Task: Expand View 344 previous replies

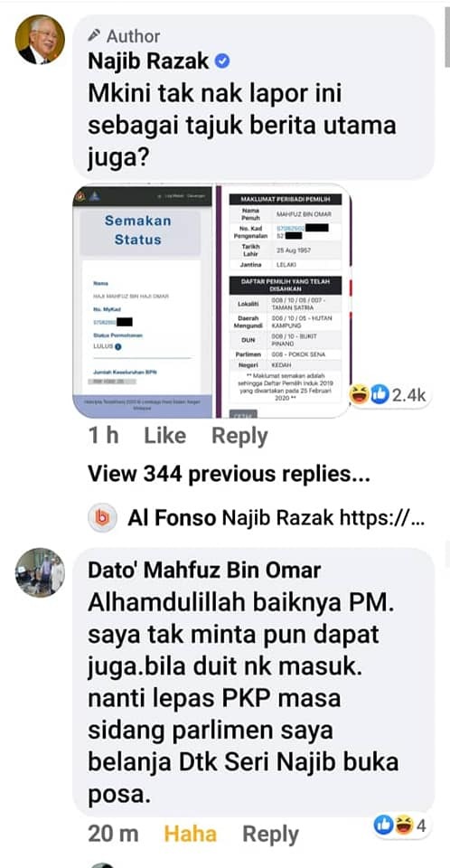Action: tap(228, 474)
